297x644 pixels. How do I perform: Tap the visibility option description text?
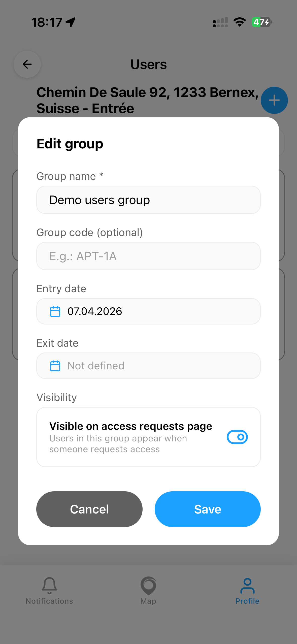(118, 444)
